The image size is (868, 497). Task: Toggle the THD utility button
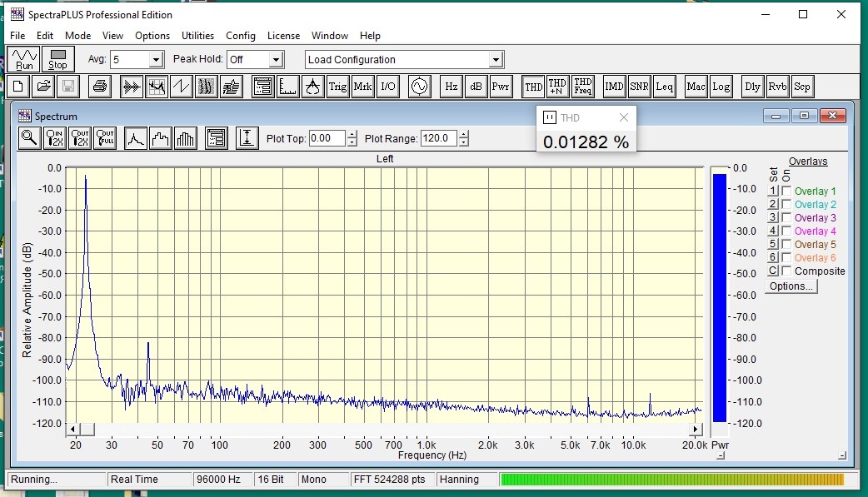coord(533,87)
